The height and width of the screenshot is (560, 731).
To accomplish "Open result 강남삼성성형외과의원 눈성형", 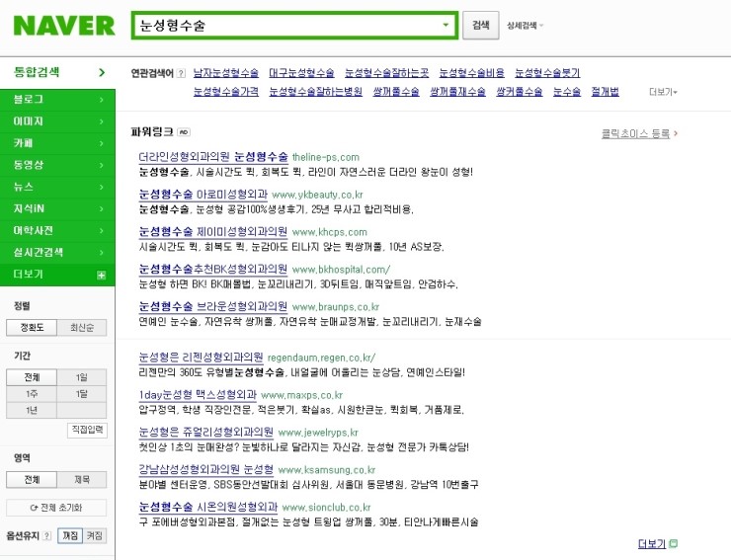I will tap(206, 469).
